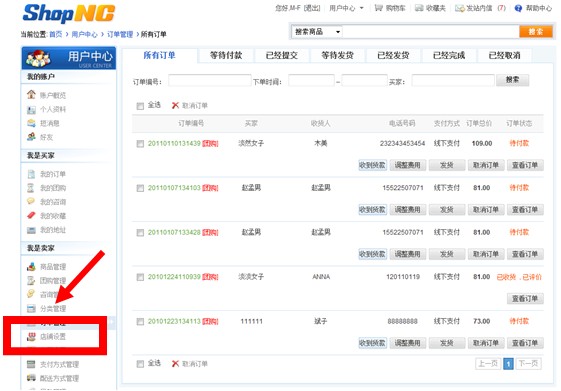
Task: Open the 收藏夹 favorites icon
Action: (x=419, y=8)
